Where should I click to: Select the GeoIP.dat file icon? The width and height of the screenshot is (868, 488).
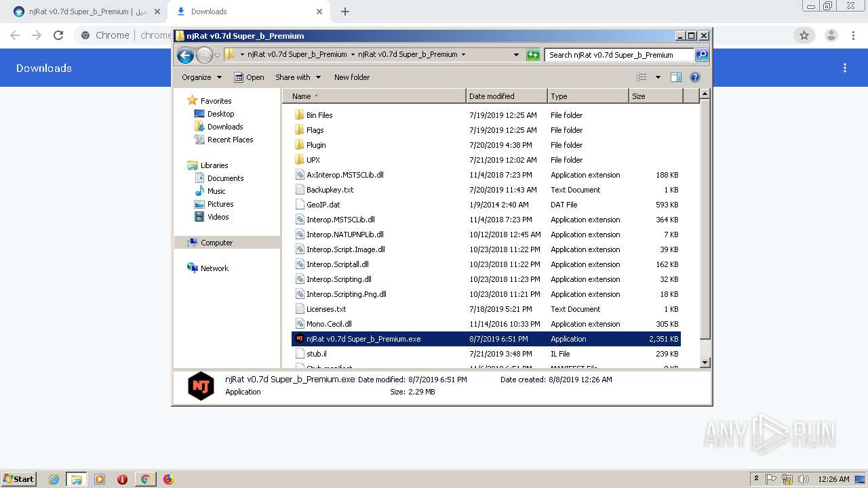300,205
